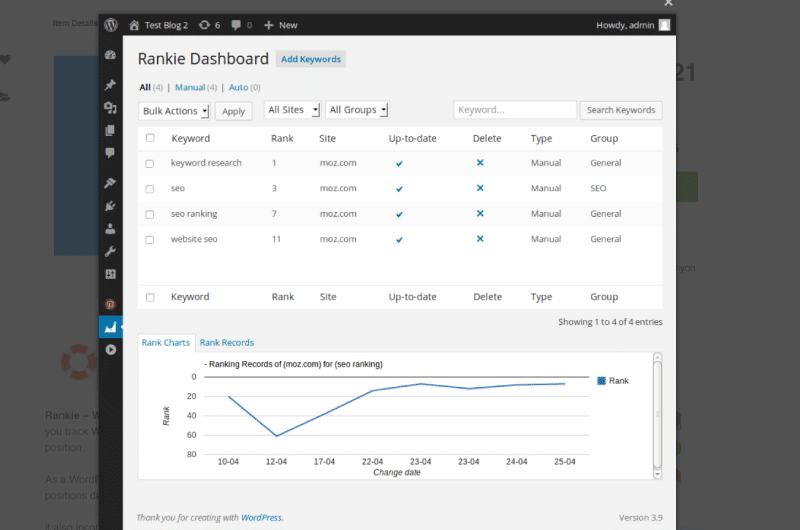This screenshot has height=530, width=800.
Task: Sort by Keyword in top table header
Action: click(190, 138)
